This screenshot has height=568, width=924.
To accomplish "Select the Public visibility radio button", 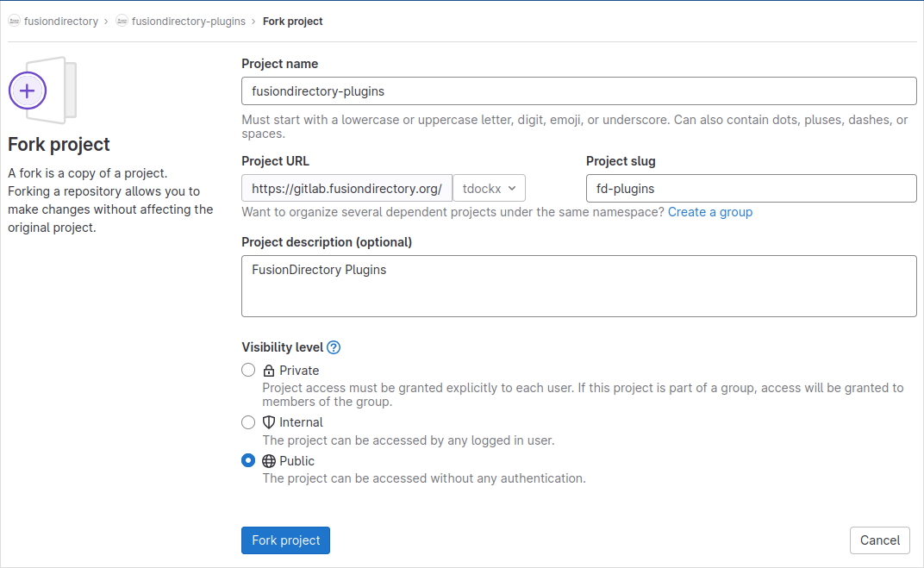I will coord(248,460).
